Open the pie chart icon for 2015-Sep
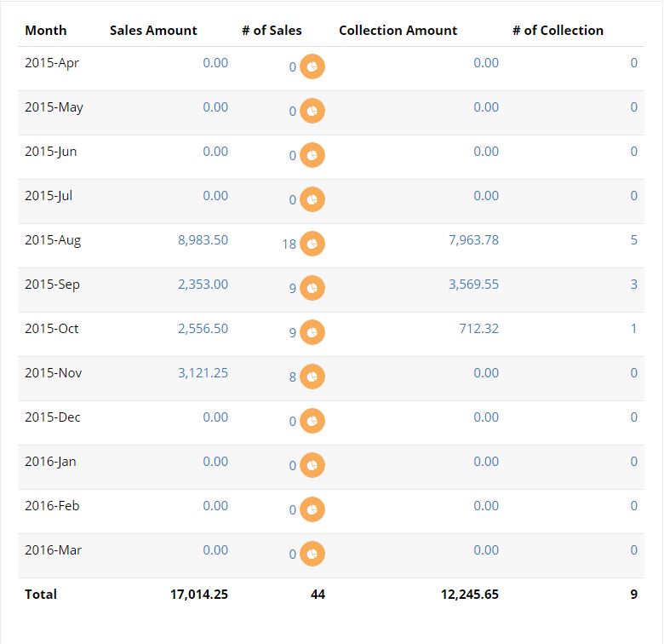This screenshot has height=644, width=664. coord(312,288)
